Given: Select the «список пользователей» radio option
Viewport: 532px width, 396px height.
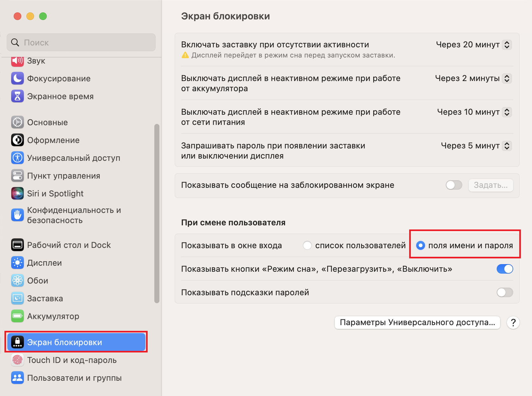Looking at the screenshot, I should pos(307,245).
